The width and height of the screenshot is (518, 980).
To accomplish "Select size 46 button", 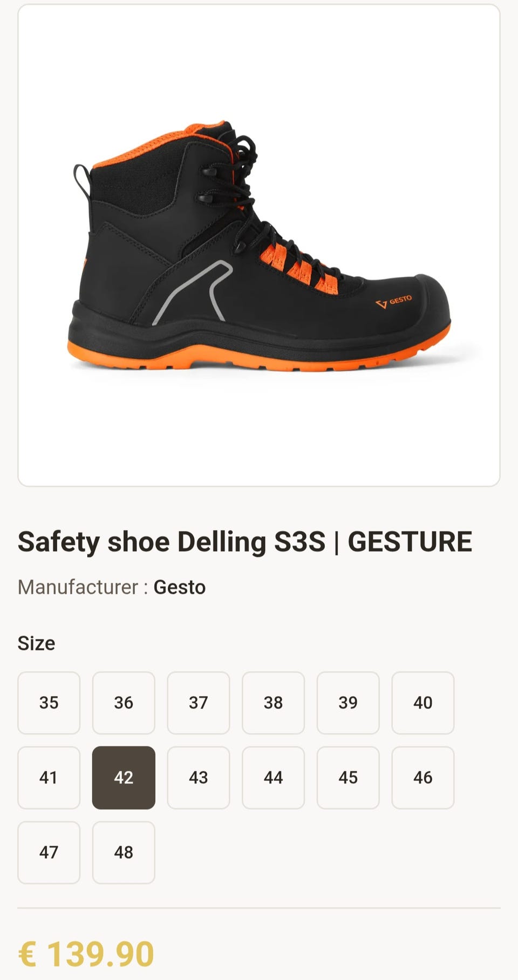I will point(423,778).
